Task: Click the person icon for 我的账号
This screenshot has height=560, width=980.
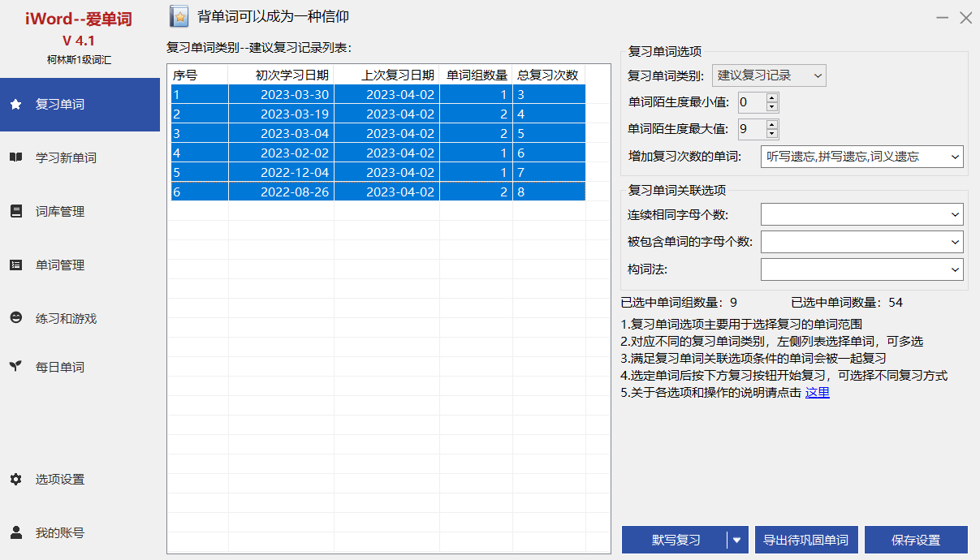Action: coord(15,533)
